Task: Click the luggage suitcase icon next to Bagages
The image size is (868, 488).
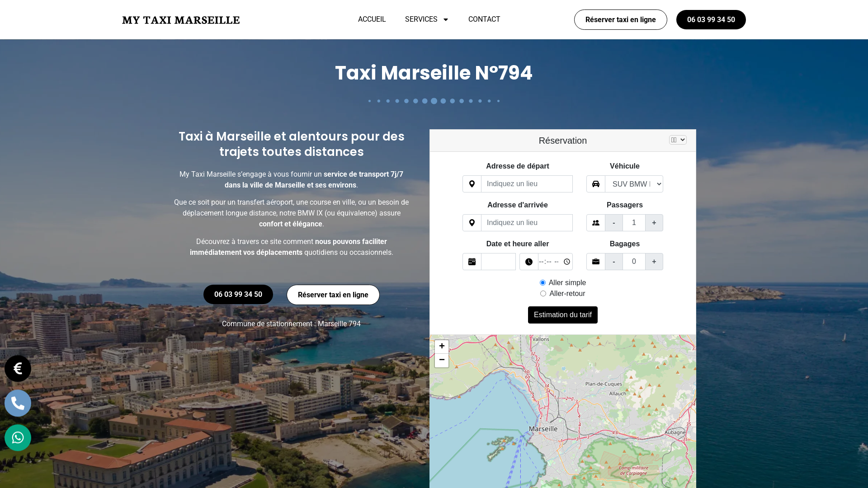Action: (x=595, y=262)
